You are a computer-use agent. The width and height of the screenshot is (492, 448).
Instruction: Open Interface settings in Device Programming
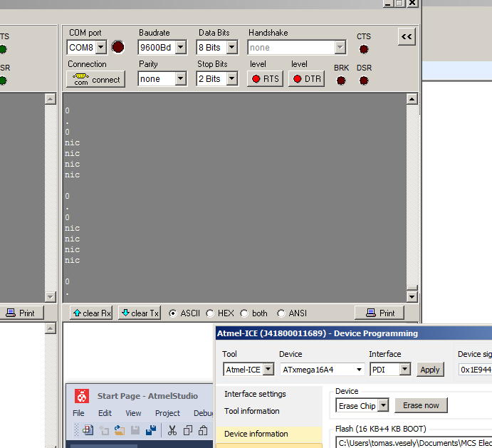pos(255,394)
